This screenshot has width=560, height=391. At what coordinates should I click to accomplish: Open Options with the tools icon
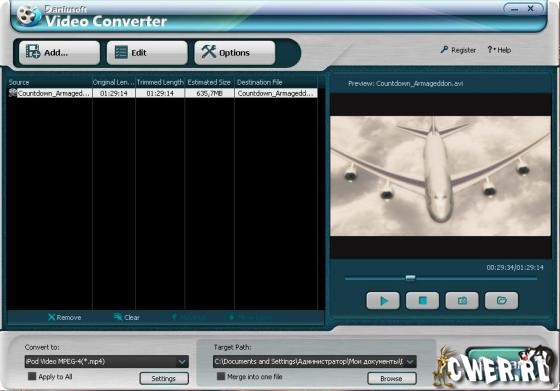[235, 52]
